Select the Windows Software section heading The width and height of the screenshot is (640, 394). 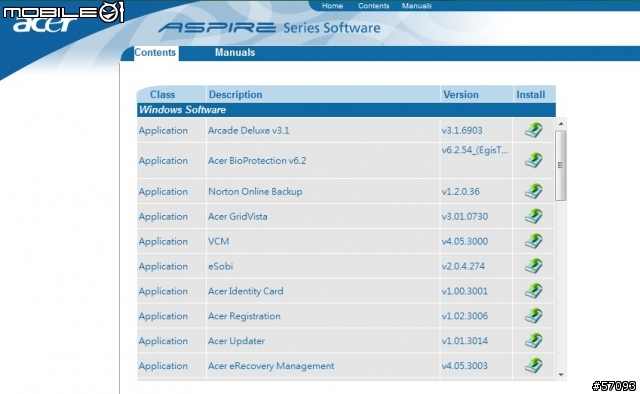(x=182, y=110)
